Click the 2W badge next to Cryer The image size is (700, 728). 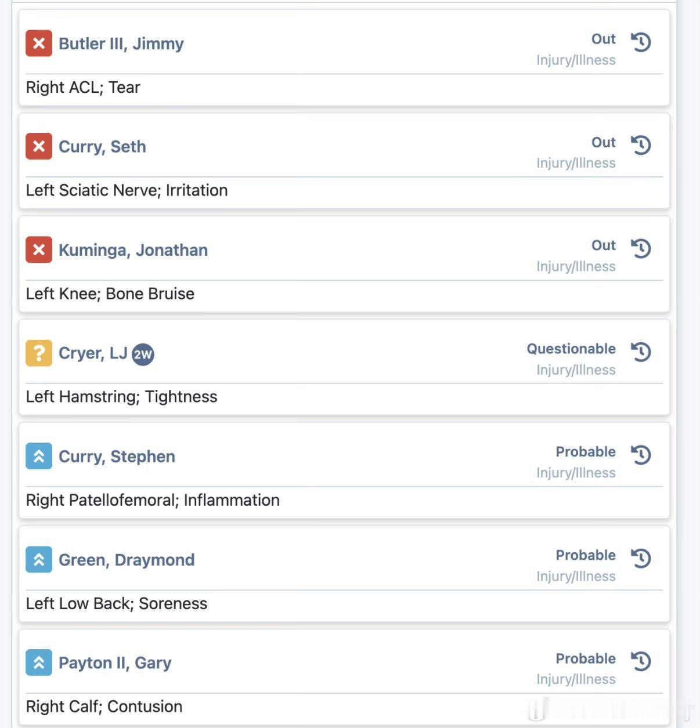(x=143, y=354)
